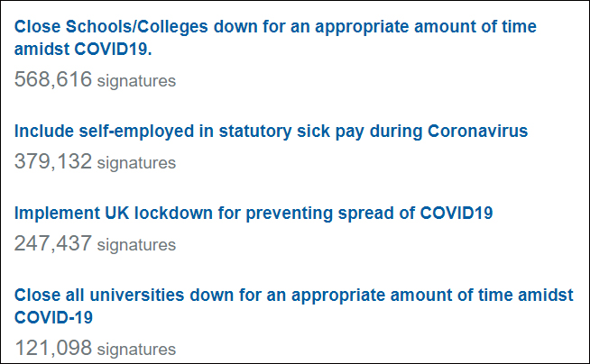Click 'signatures' label beside 247,437

click(136, 245)
